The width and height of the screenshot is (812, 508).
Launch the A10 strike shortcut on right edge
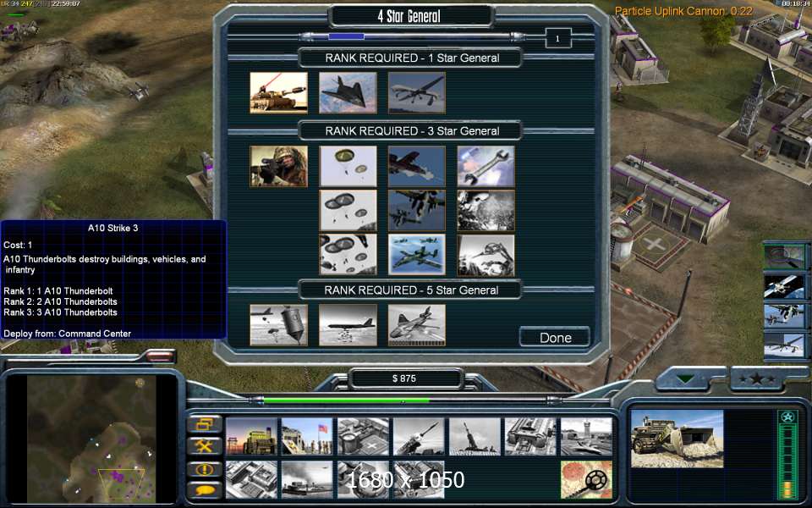(785, 316)
